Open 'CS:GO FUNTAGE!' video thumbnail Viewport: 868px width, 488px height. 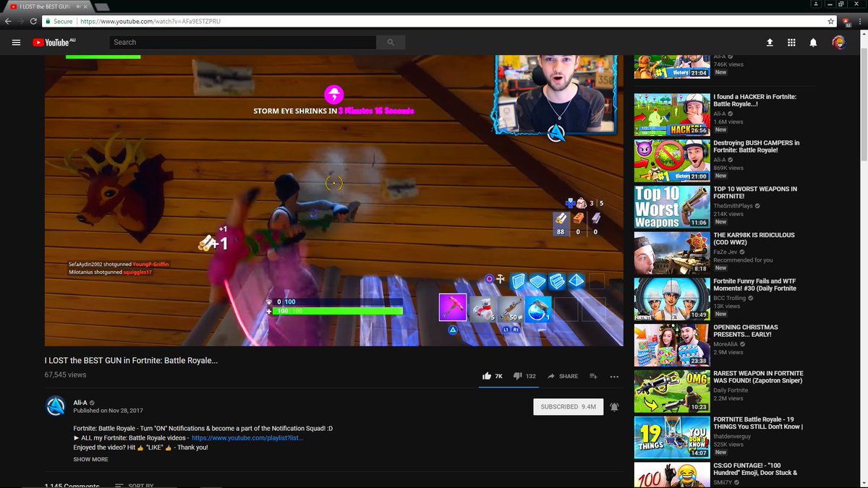[672, 475]
